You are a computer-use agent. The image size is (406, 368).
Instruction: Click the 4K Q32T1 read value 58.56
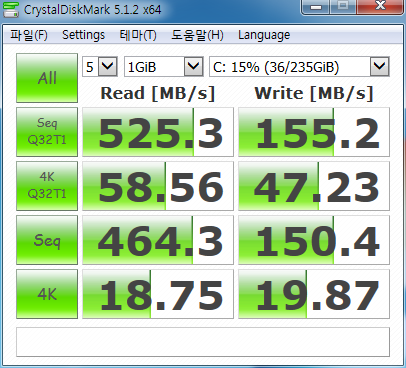point(158,186)
